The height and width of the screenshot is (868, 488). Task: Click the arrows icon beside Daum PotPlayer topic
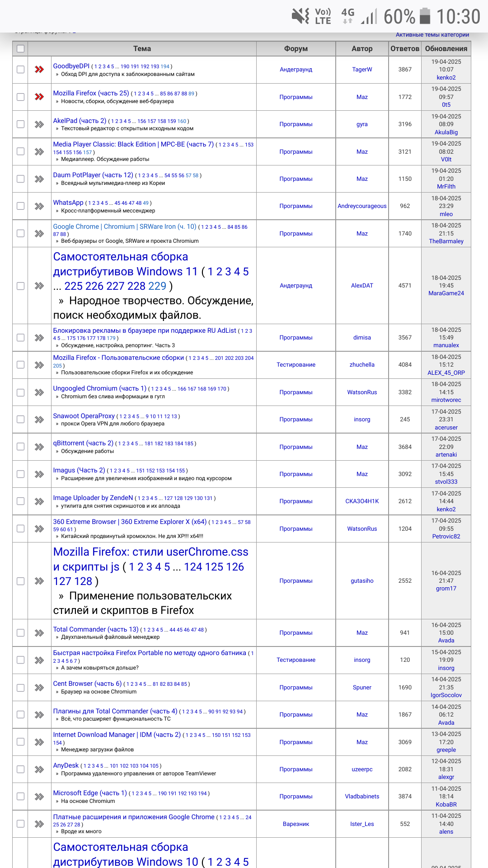coord(39,179)
